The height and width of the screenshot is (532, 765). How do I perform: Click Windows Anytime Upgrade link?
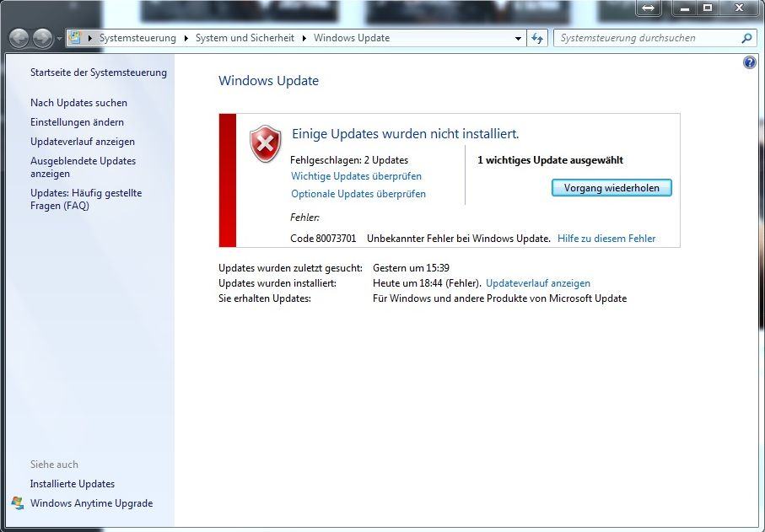click(x=92, y=503)
